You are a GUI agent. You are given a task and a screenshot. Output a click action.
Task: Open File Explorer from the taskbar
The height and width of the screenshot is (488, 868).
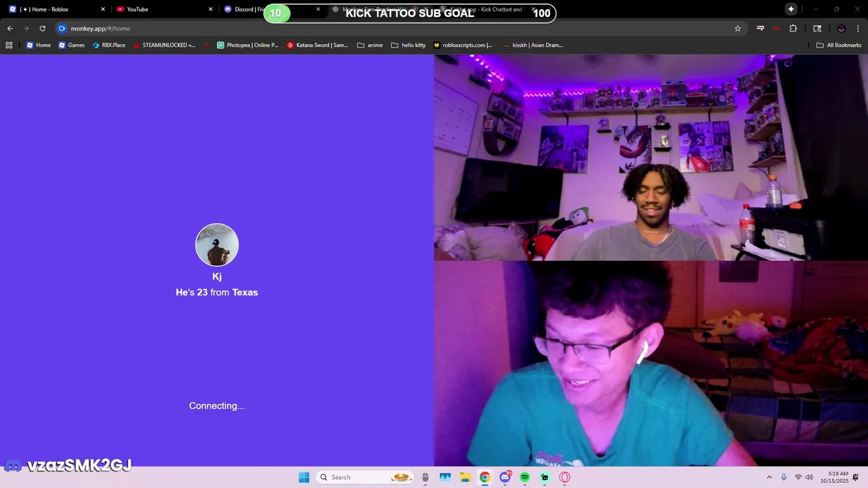[x=465, y=477]
